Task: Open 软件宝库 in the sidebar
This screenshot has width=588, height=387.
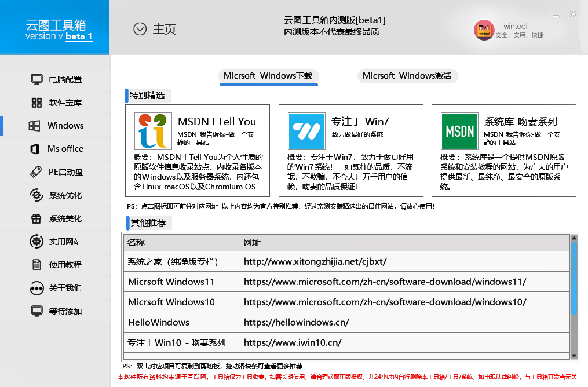Action: tap(65, 103)
